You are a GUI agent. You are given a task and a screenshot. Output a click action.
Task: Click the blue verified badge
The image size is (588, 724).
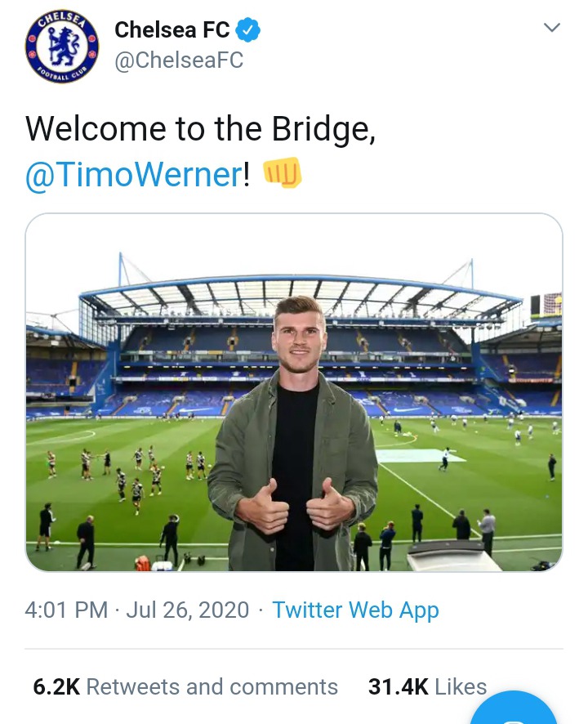click(x=248, y=31)
